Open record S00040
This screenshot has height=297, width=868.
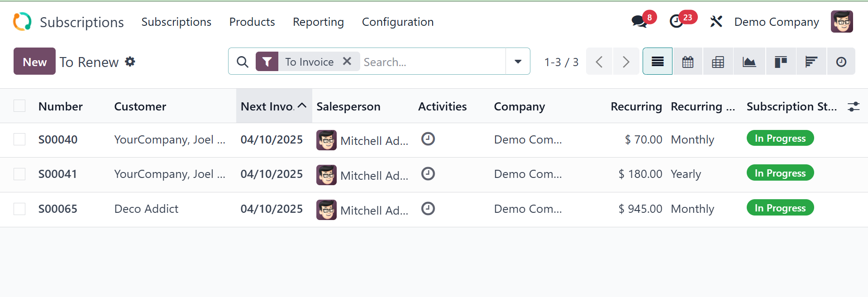58,139
